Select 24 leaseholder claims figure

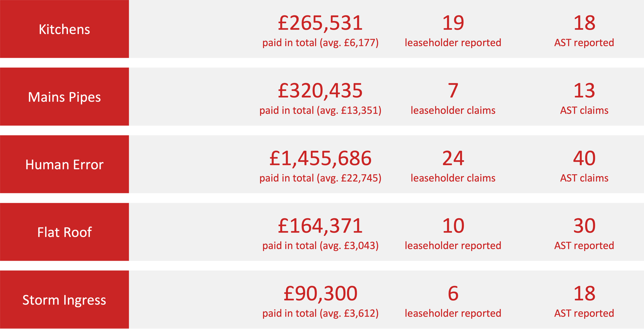click(453, 166)
